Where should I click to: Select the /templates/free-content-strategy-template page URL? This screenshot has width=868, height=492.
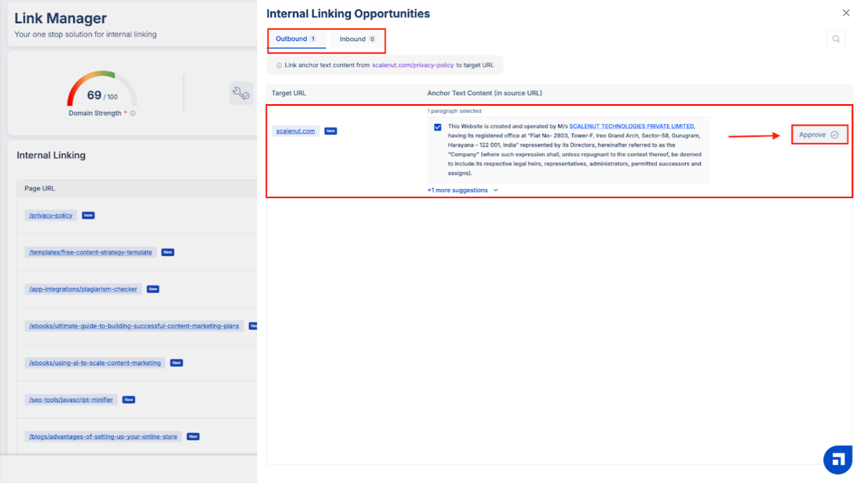pos(90,253)
